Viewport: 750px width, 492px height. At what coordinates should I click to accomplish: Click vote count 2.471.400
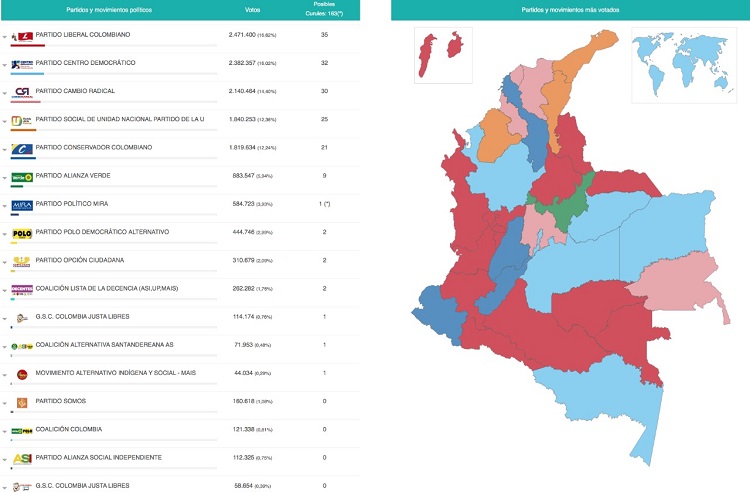[x=242, y=35]
